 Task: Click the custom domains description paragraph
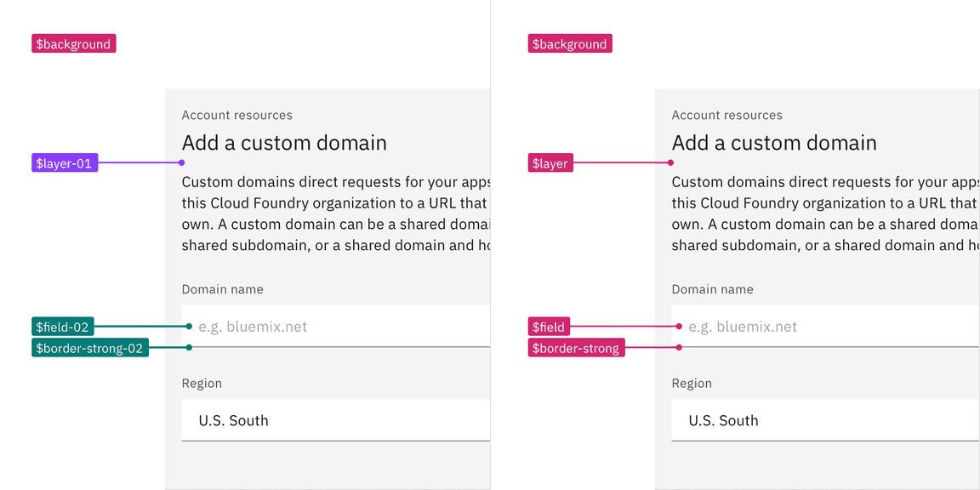[x=332, y=213]
